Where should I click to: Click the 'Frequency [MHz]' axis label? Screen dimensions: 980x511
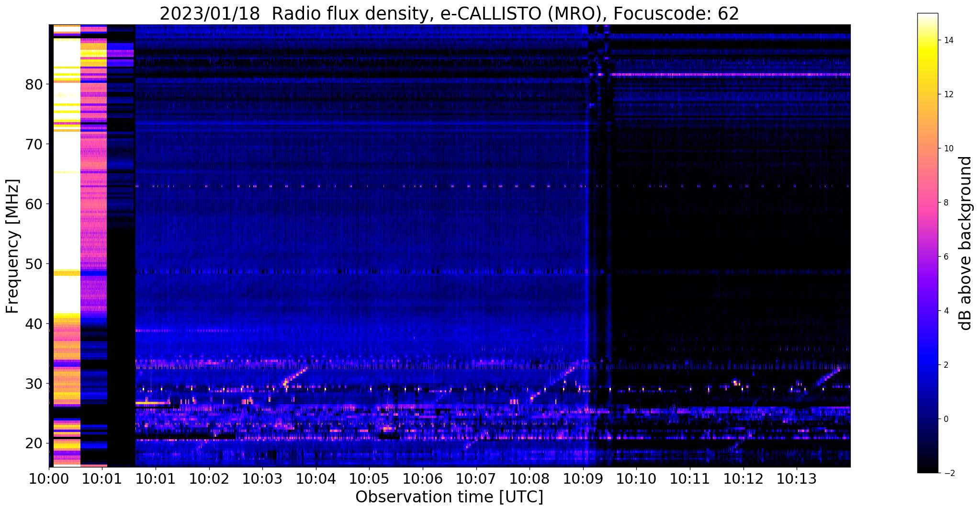pos(12,246)
